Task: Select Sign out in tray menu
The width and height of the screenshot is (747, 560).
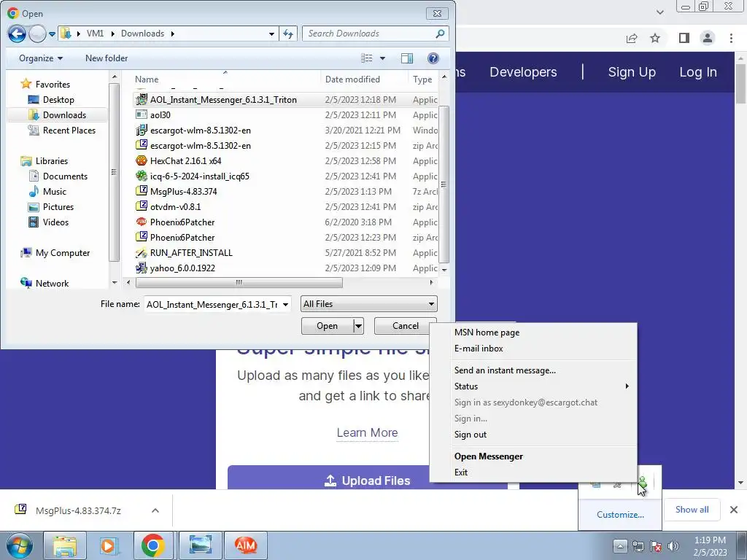Action: 471,435
